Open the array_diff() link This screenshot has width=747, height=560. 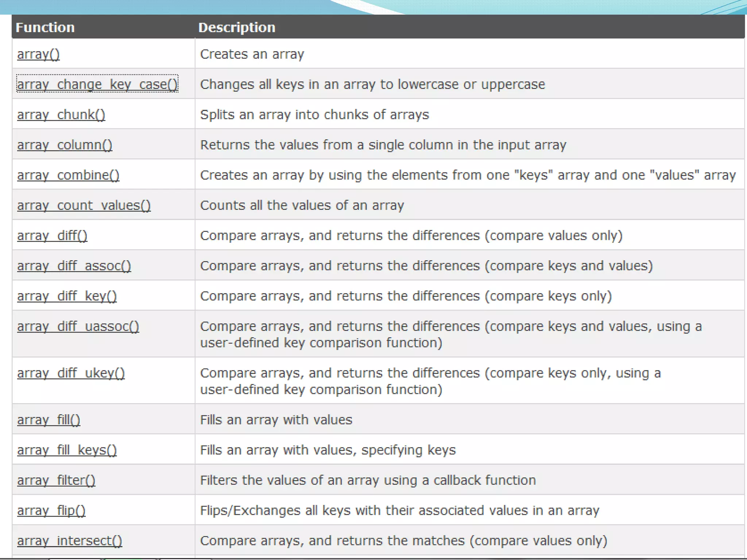click(52, 236)
